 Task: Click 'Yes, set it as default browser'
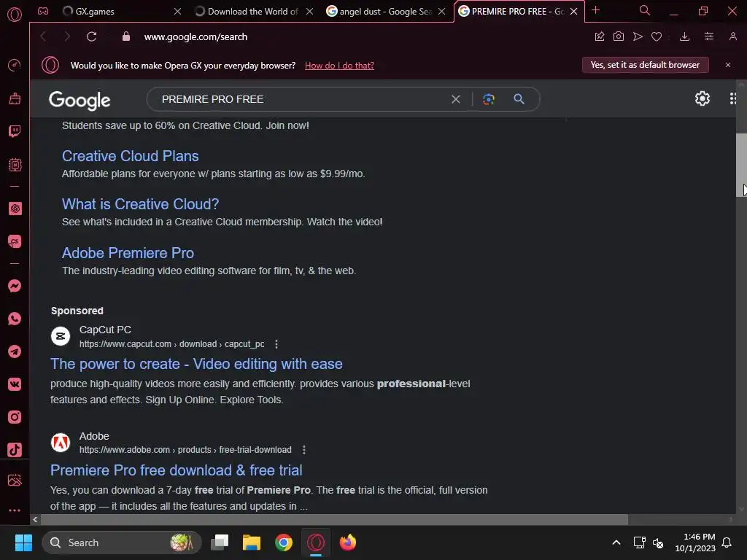point(645,65)
